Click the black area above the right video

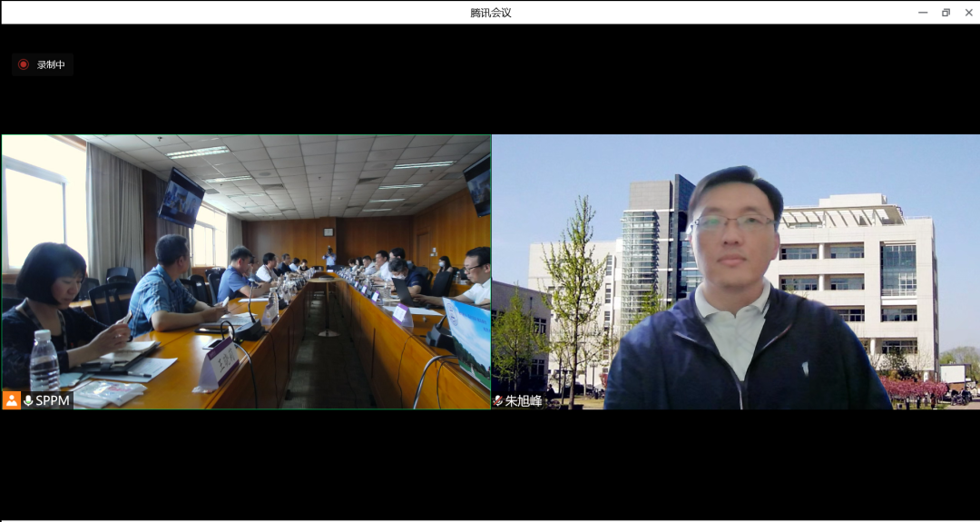click(735, 82)
